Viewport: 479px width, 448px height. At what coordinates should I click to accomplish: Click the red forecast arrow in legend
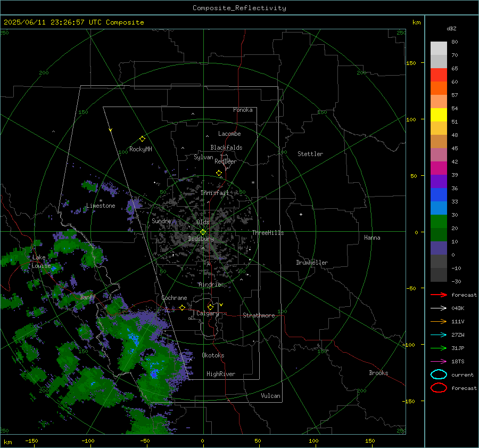(x=439, y=295)
